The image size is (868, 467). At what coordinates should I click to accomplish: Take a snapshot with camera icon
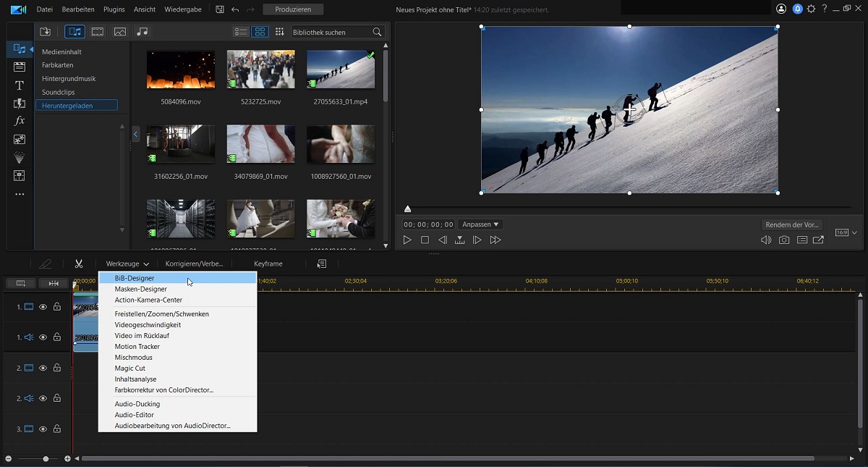point(784,240)
